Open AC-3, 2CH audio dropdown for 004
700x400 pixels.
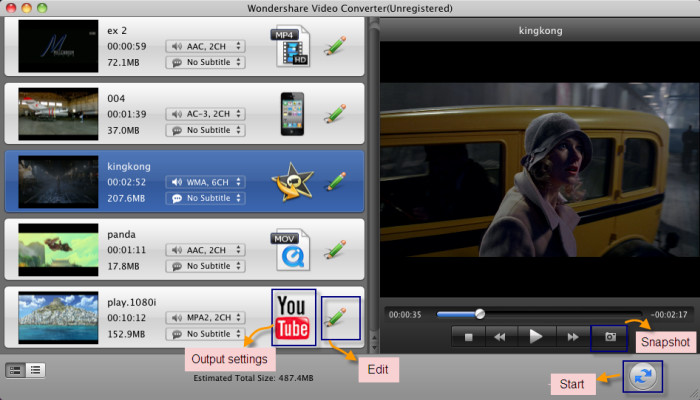(205, 114)
